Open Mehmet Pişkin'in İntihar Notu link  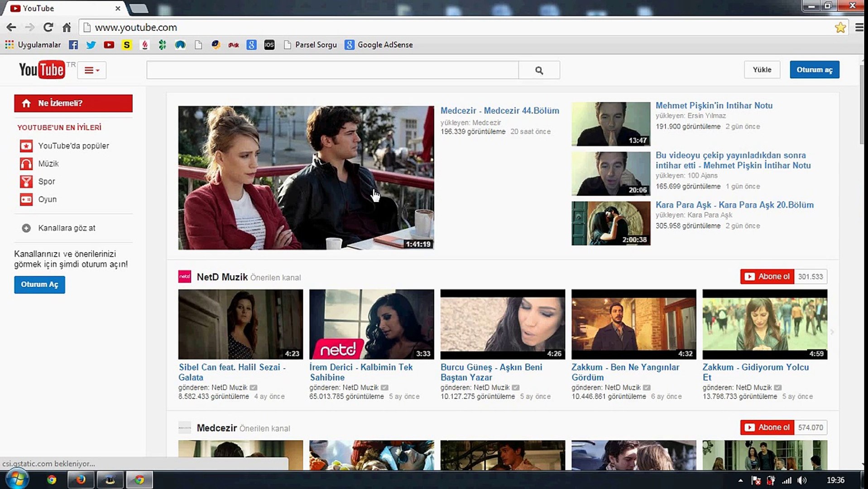tap(714, 105)
